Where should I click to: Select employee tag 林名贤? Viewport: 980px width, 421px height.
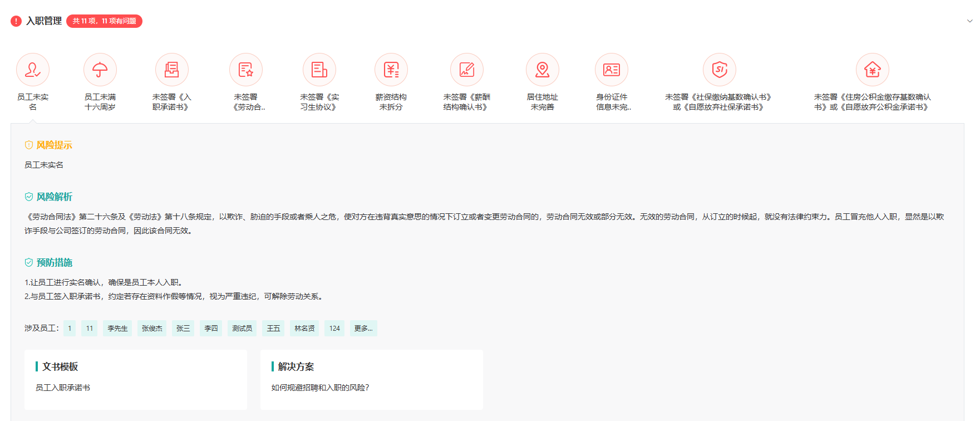(304, 329)
